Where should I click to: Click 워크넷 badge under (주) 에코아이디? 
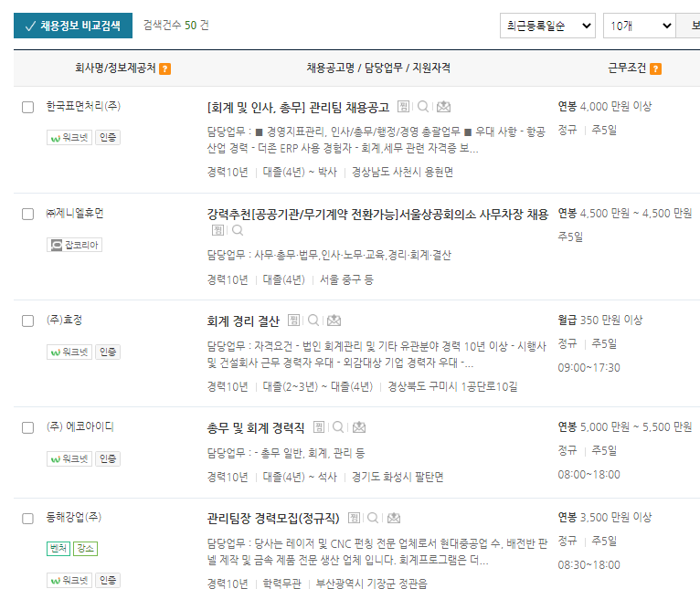[x=69, y=458]
